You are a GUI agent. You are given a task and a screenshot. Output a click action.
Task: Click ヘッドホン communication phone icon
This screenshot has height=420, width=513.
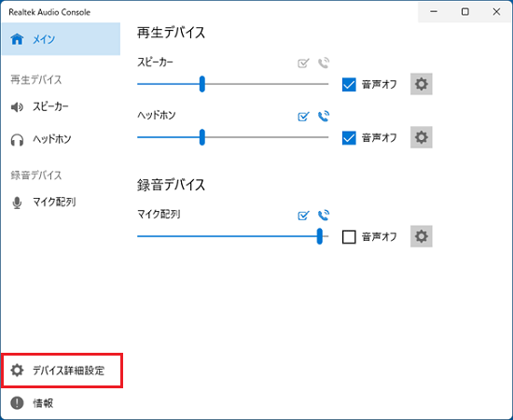click(324, 117)
